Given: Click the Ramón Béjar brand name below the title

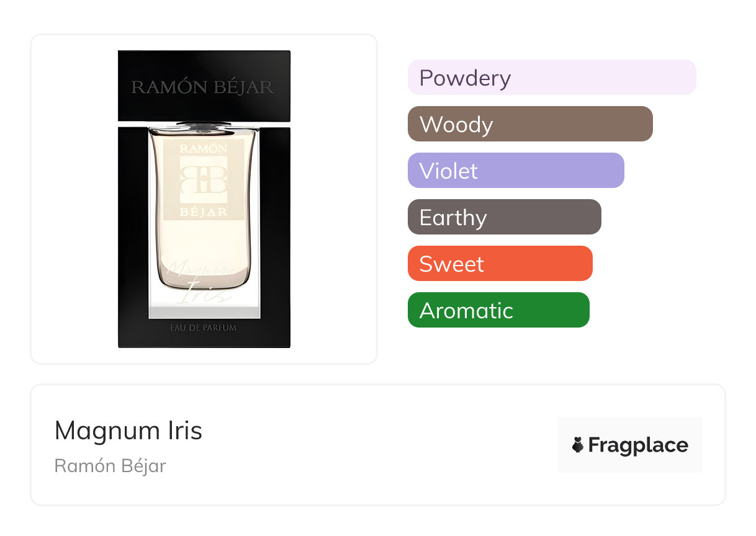Looking at the screenshot, I should pyautogui.click(x=110, y=466).
